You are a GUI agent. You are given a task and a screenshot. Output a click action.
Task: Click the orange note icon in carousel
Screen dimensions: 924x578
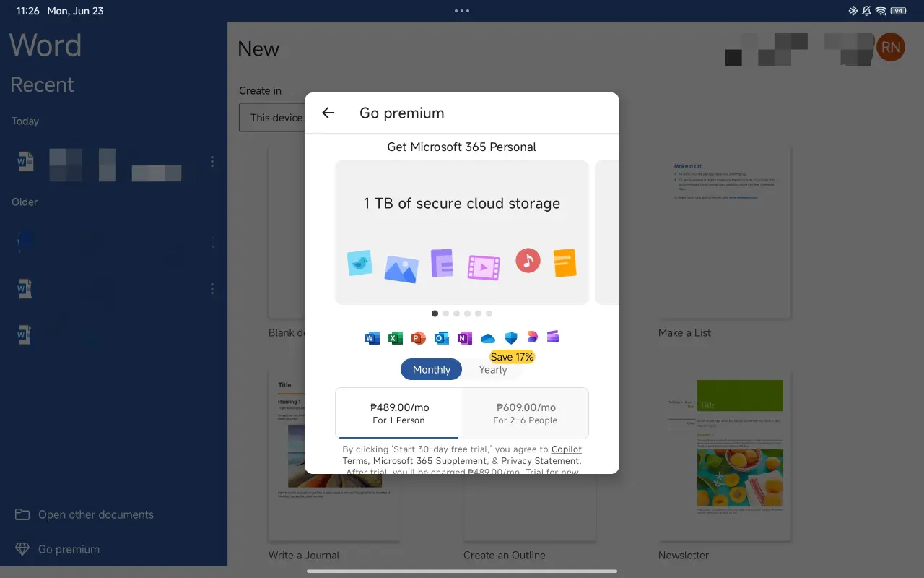[x=565, y=263]
